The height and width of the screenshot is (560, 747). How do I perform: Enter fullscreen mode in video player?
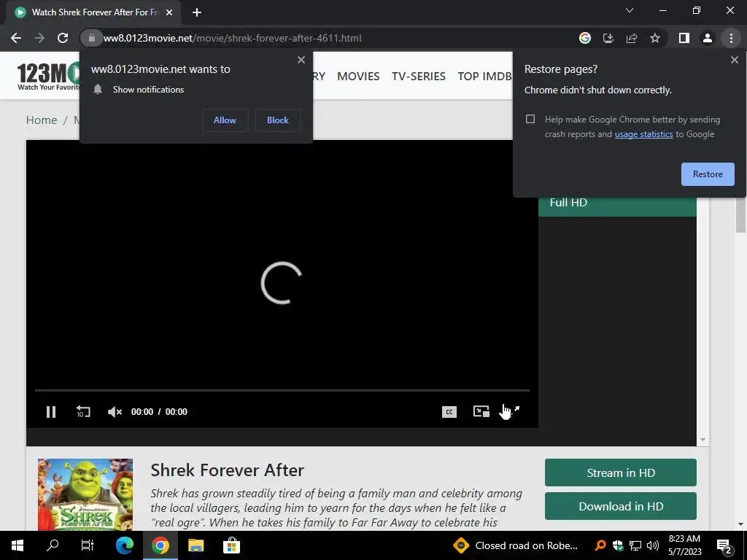513,411
